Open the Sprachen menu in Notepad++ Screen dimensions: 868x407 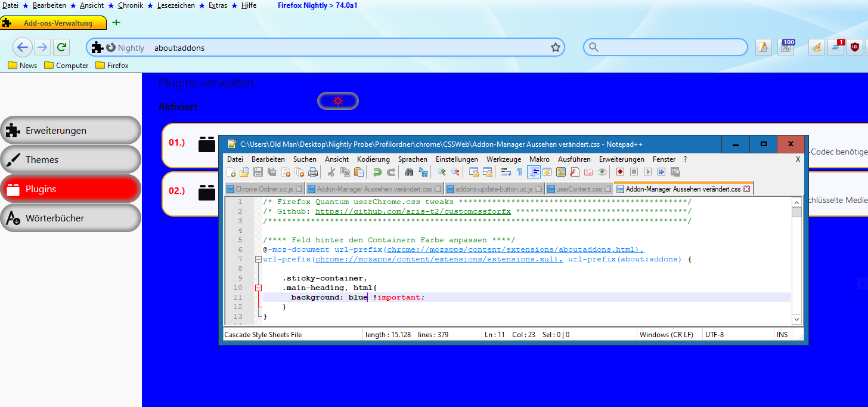(413, 159)
